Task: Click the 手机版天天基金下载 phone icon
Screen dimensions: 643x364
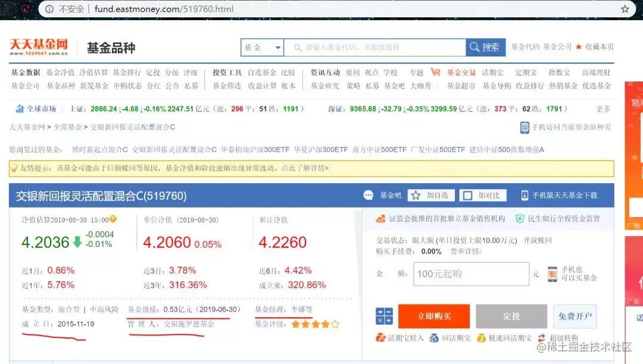Action: click(x=525, y=195)
